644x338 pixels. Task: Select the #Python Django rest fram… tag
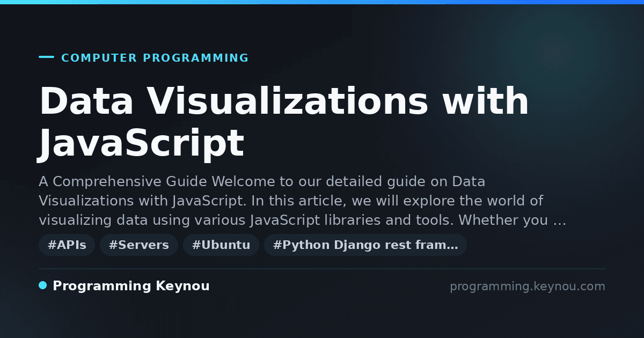click(x=365, y=245)
